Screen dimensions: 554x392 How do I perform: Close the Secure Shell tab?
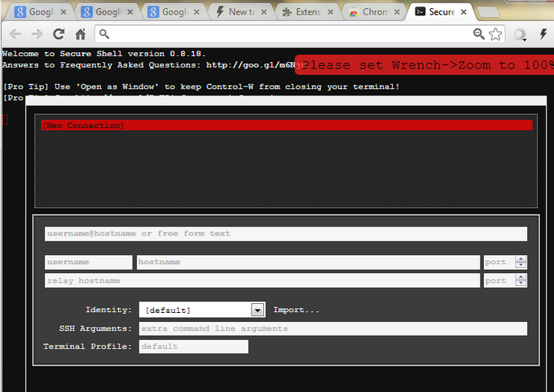[464, 12]
